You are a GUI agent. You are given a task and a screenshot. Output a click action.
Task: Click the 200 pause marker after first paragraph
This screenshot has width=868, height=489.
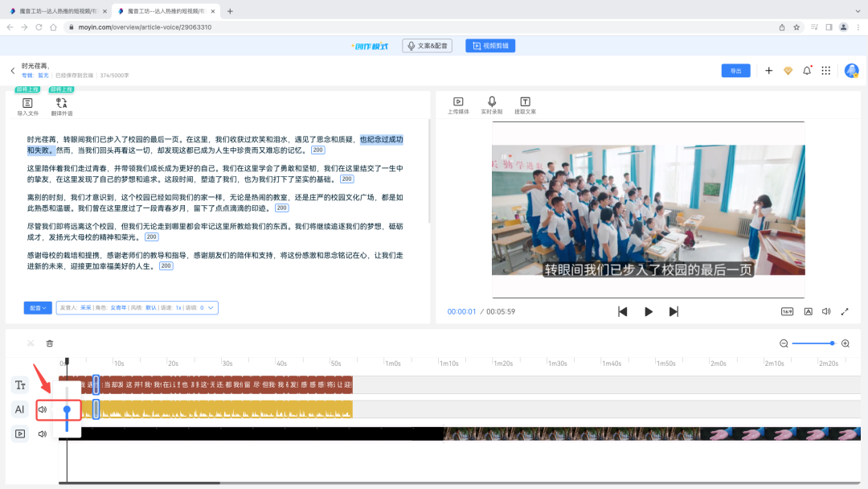317,150
